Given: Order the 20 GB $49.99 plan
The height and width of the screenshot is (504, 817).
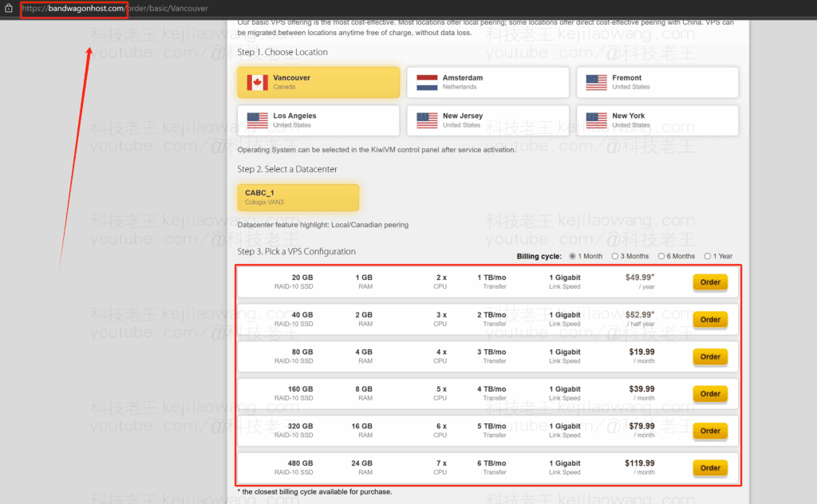Looking at the screenshot, I should 710,282.
